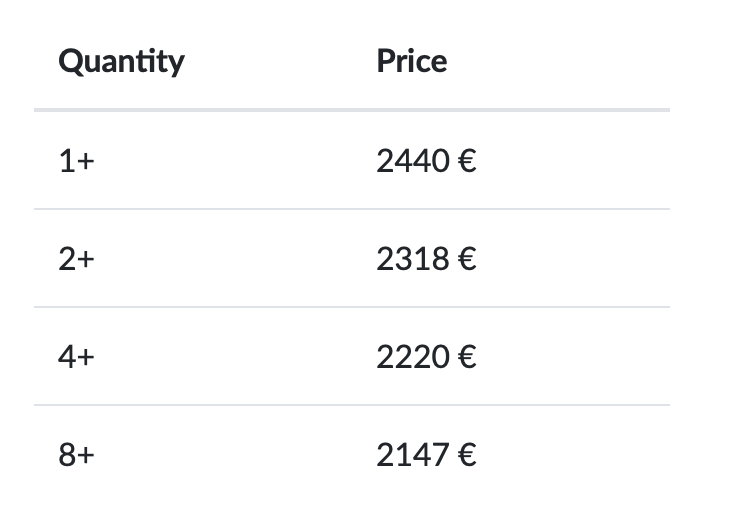Select the 4+ quantity cell
Screen dimensions: 756x522
[76, 357]
